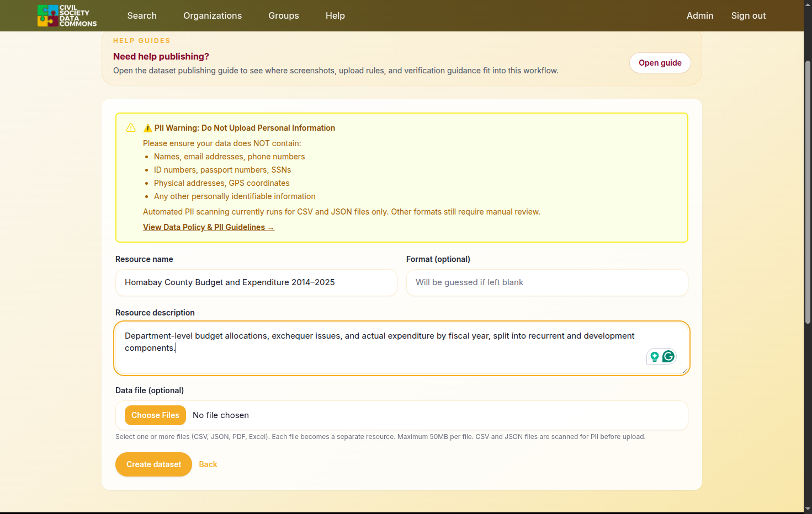The image size is (812, 514).
Task: Click the 'PII Warning: Do Not Upload Personal Information' title
Action: click(x=245, y=128)
